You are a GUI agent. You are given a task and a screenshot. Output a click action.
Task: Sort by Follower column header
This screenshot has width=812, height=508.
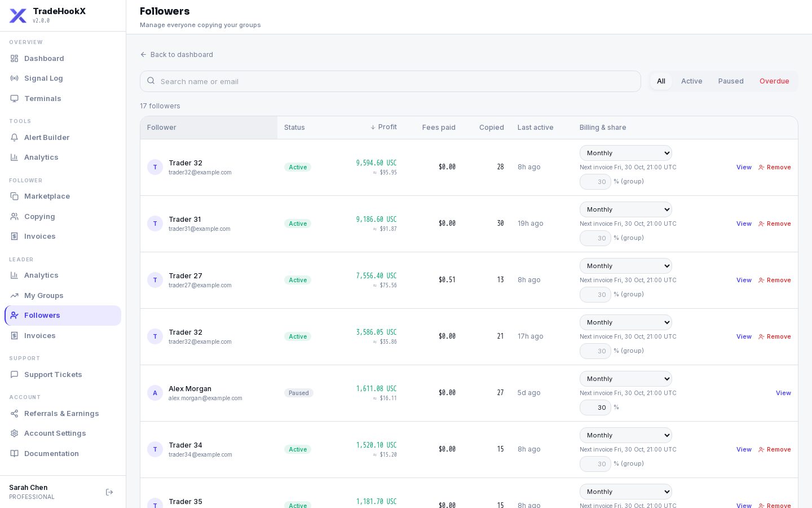209,128
